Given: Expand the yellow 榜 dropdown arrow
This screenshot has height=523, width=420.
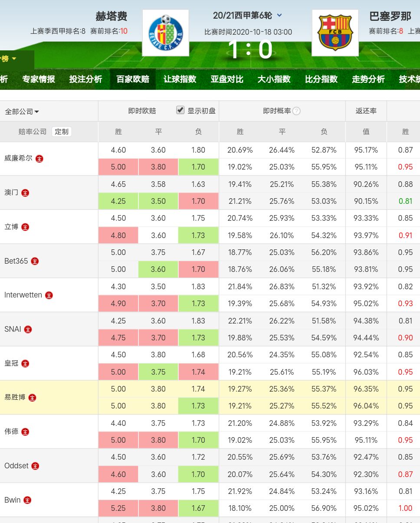Looking at the screenshot, I should pyautogui.click(x=14, y=59).
